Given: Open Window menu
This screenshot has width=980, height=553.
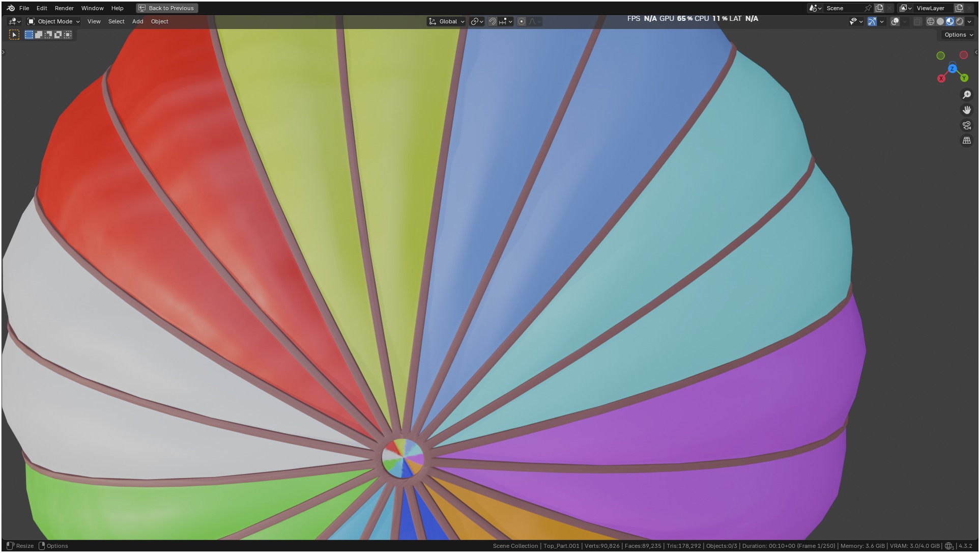Looking at the screenshot, I should (92, 8).
